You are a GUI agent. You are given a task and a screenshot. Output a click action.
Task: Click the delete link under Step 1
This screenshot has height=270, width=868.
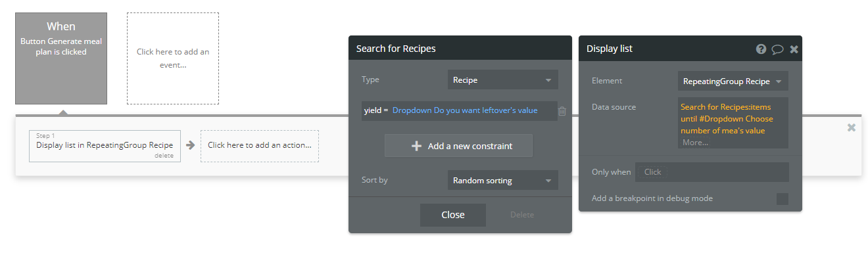[x=164, y=156]
